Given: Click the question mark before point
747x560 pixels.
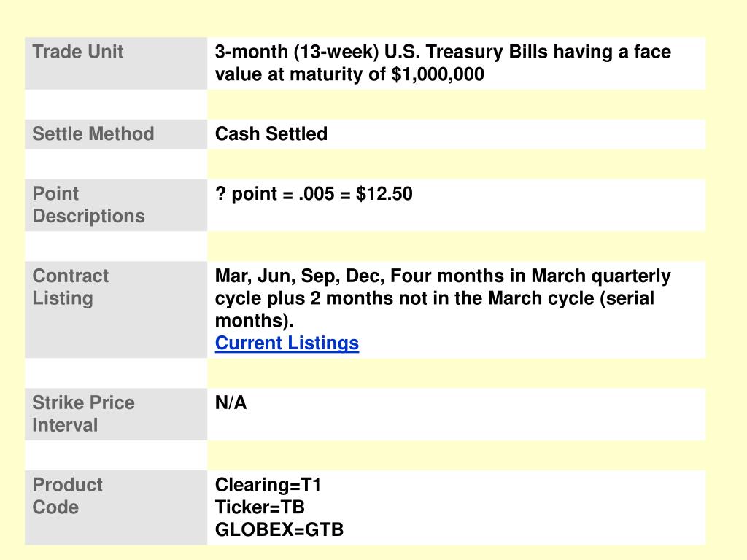Looking at the screenshot, I should (220, 194).
